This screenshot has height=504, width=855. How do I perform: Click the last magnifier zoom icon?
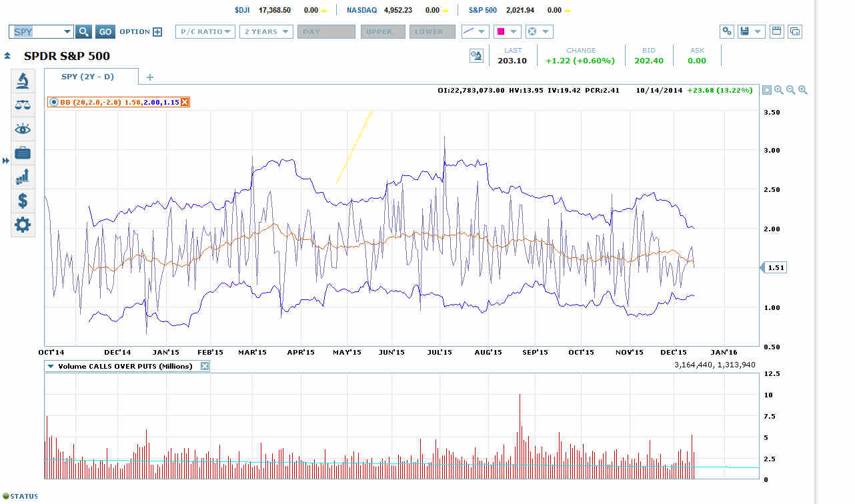pyautogui.click(x=802, y=90)
